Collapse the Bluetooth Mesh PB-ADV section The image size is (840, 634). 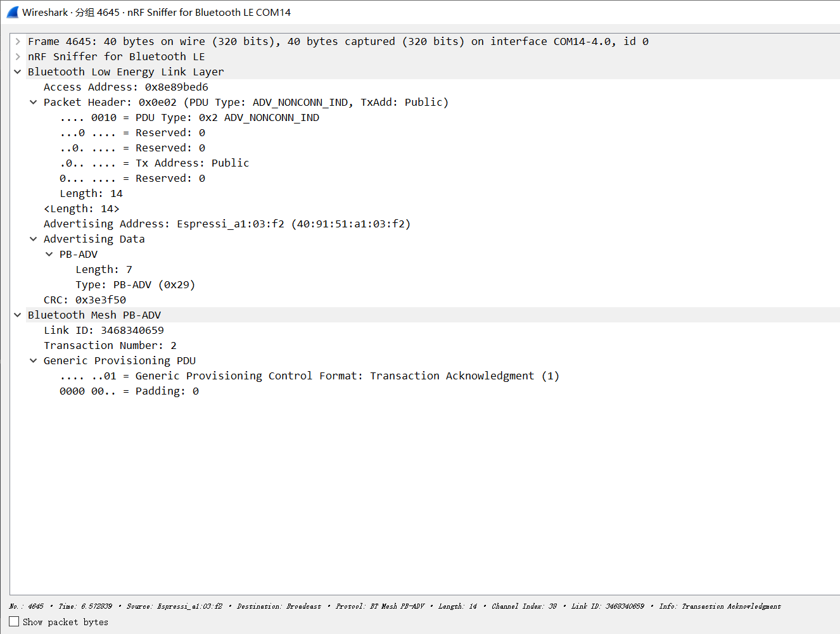pos(18,315)
